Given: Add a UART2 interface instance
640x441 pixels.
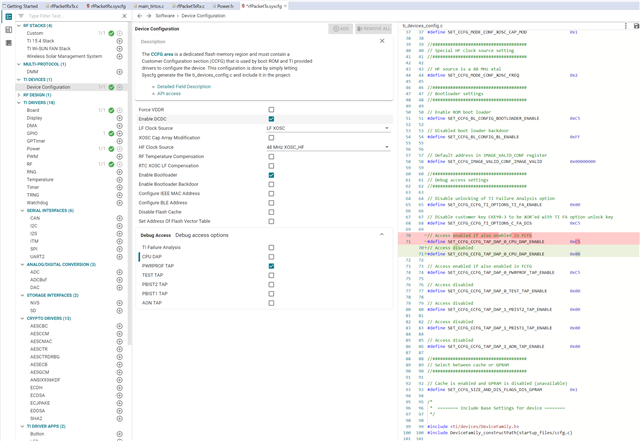Looking at the screenshot, I should (x=120, y=257).
